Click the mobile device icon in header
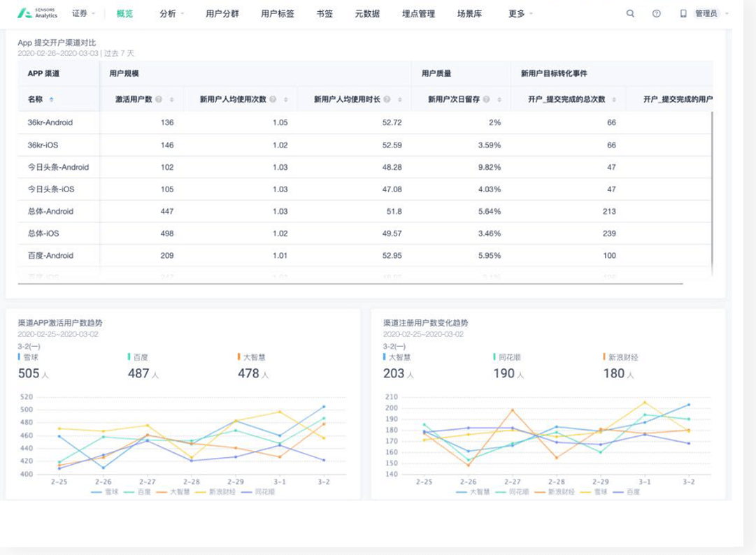This screenshot has height=555, width=756. click(683, 13)
